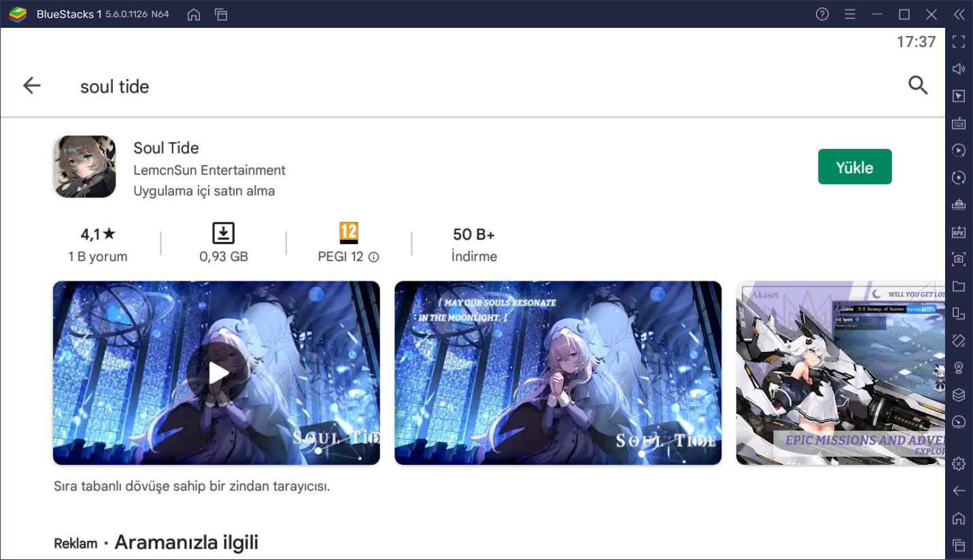Open the BlueStacks hamburger menu
The height and width of the screenshot is (560, 973).
(x=849, y=14)
